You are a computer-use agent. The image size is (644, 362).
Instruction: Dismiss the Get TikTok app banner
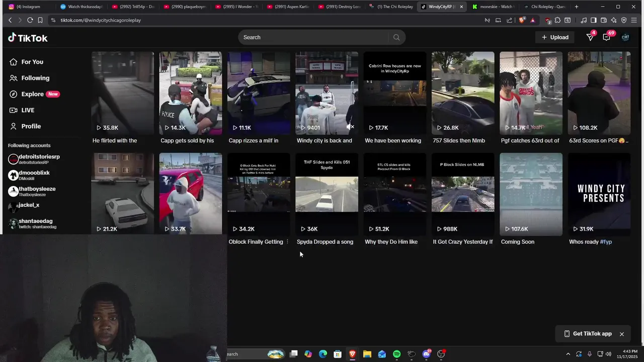point(622,334)
